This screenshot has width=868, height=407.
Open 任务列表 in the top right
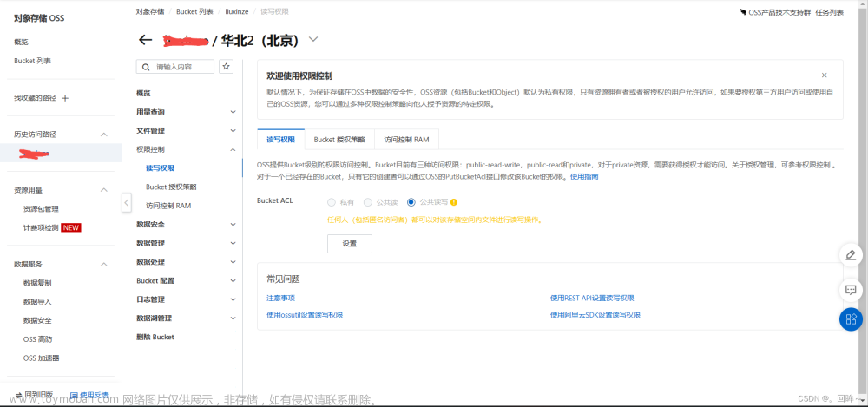(x=829, y=12)
